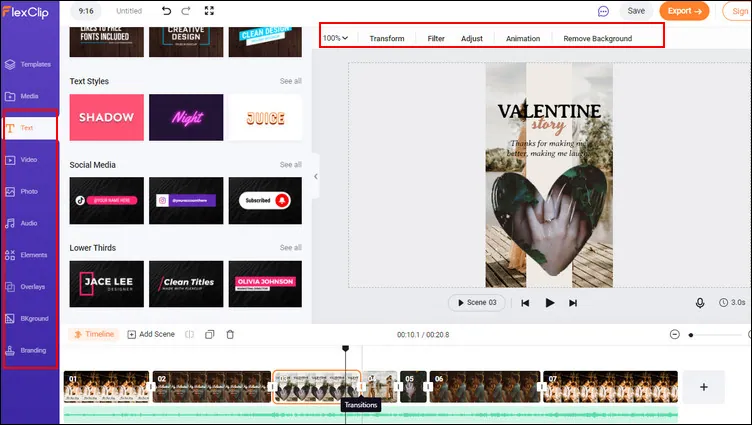Open the 3.0s scene duration clock
Screen dimensions: 752x425
click(x=732, y=303)
